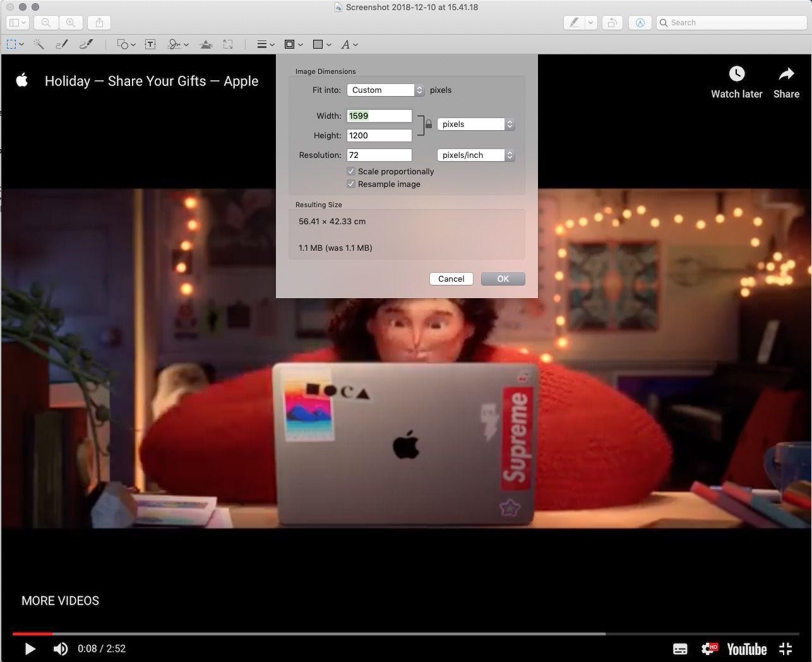Insert a Text box
Viewport: 812px width, 662px height.
(150, 44)
